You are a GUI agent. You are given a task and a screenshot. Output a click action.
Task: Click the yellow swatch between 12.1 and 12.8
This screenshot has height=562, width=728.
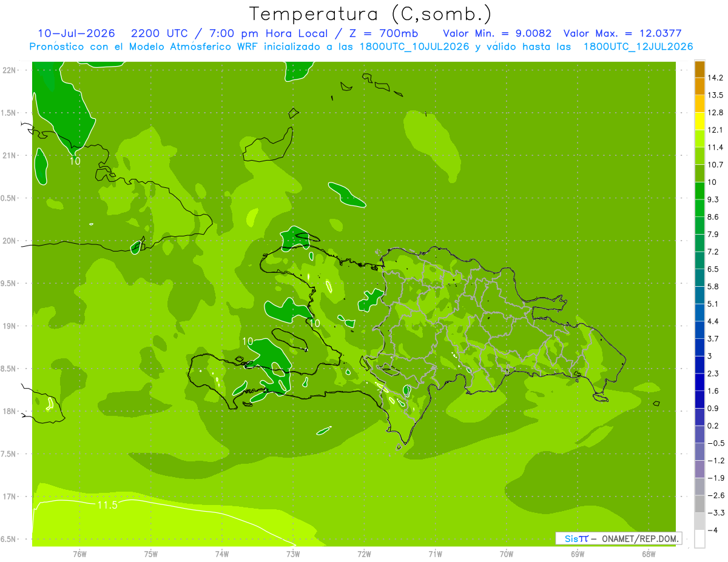(699, 121)
